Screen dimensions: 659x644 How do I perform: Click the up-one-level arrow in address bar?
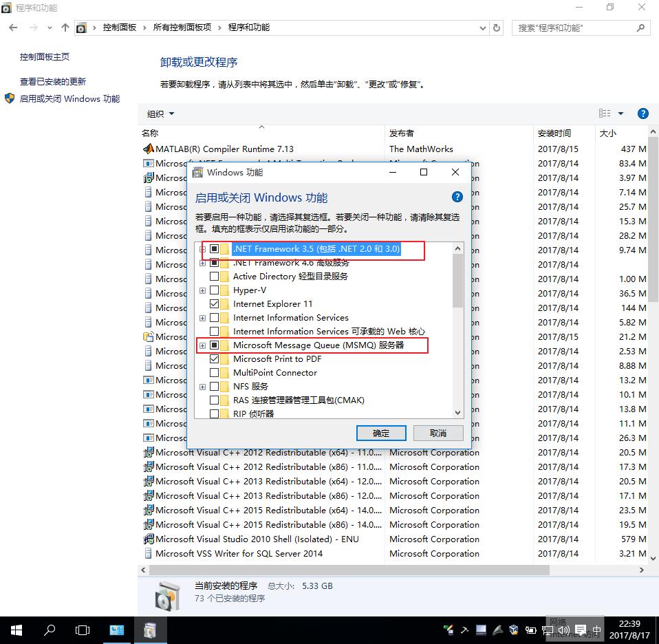[x=65, y=28]
